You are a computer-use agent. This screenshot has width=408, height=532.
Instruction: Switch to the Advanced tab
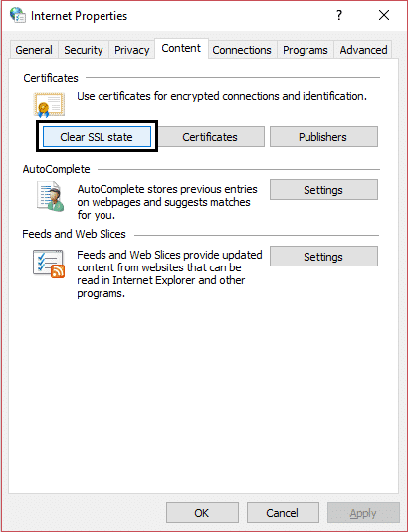[x=363, y=50]
